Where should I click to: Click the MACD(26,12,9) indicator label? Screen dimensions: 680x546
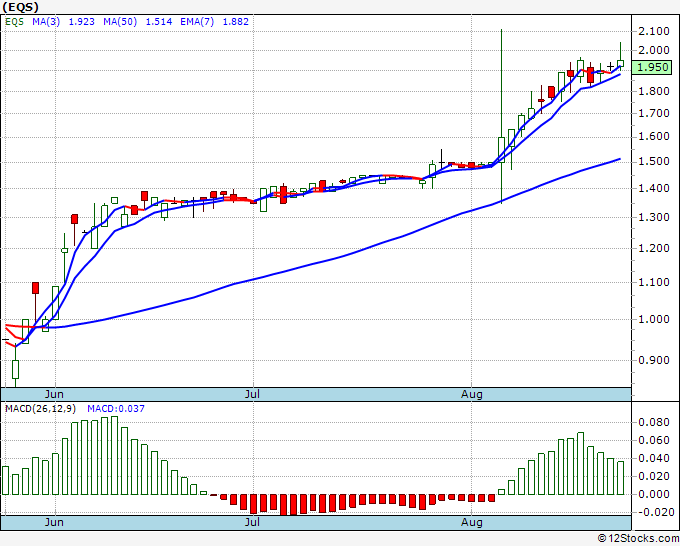coord(40,409)
